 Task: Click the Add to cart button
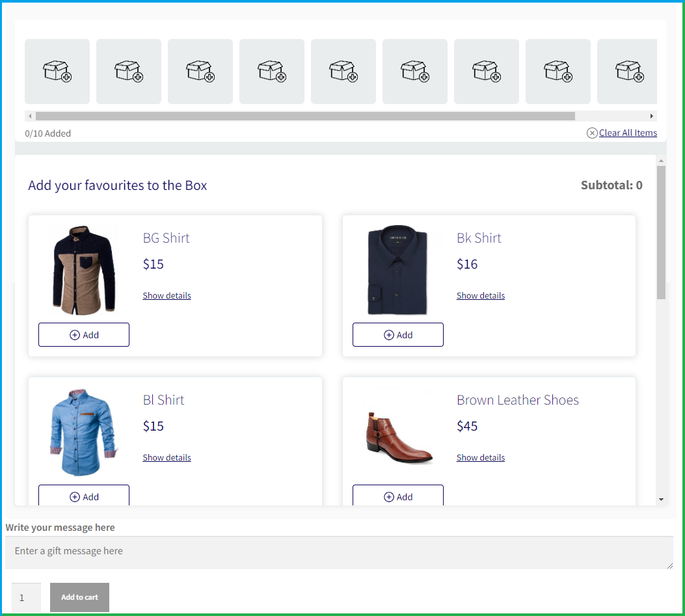79,597
